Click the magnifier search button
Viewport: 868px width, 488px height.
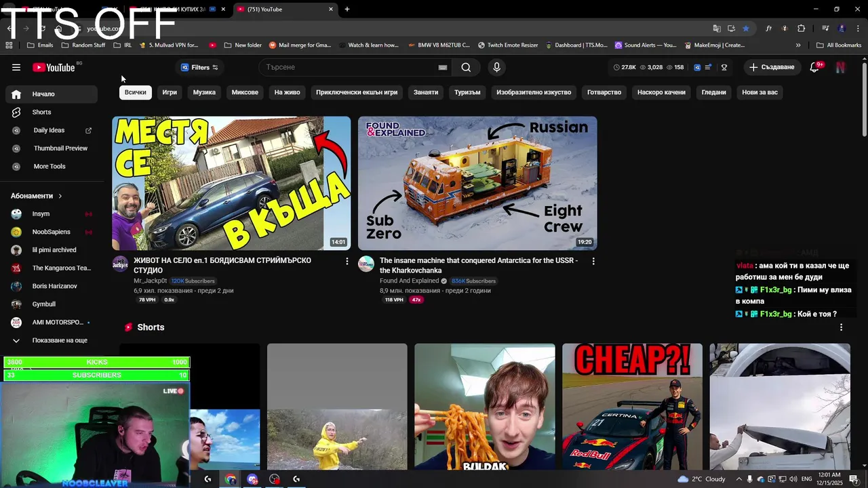466,67
